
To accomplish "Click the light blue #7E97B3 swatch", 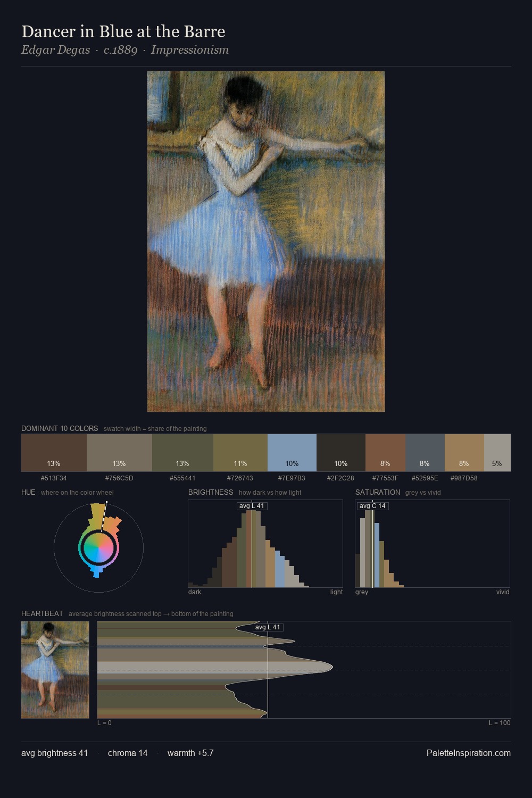I will pyautogui.click(x=292, y=453).
